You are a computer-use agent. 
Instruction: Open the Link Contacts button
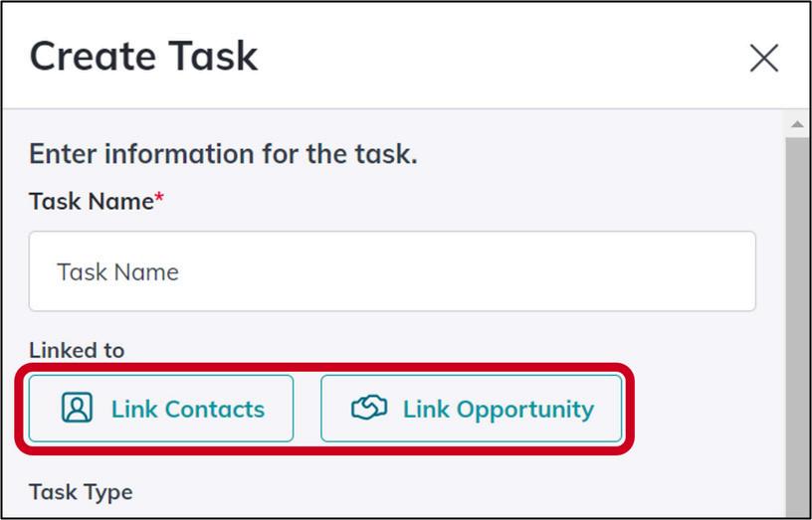click(161, 409)
